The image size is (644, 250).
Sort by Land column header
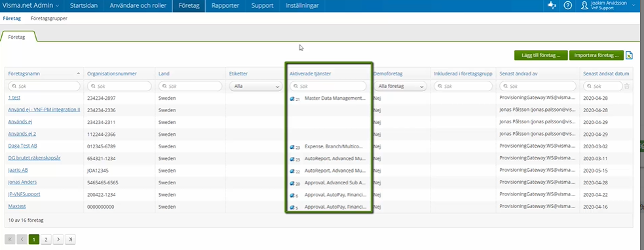coord(164,73)
